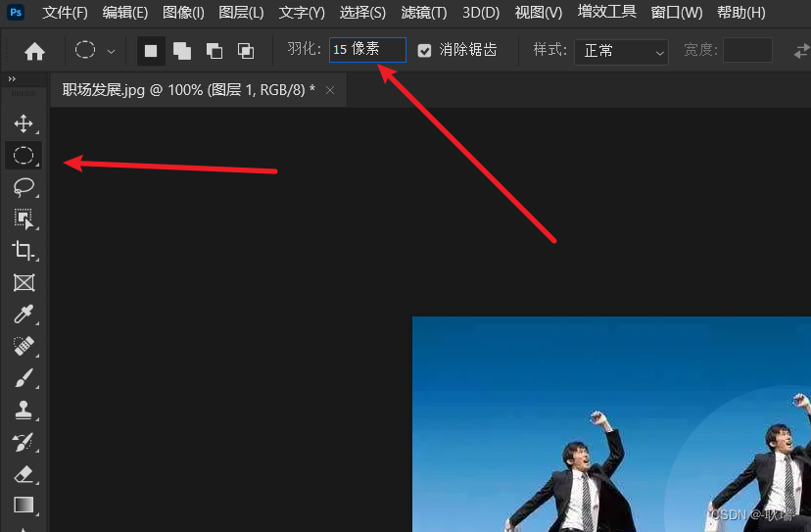The height and width of the screenshot is (532, 811).
Task: Close the 职场发展.jpg document tab
Action: tap(330, 90)
